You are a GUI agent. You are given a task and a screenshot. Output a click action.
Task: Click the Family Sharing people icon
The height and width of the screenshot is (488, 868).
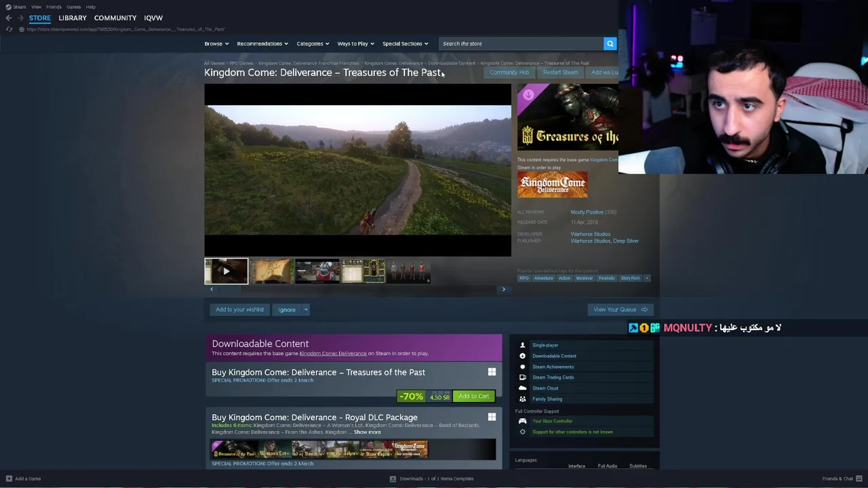pyautogui.click(x=522, y=399)
